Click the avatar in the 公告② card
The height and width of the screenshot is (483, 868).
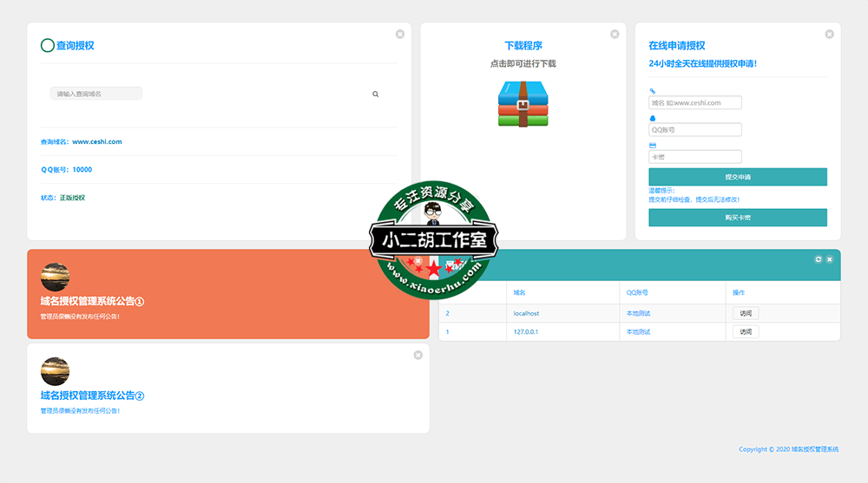pos(55,371)
